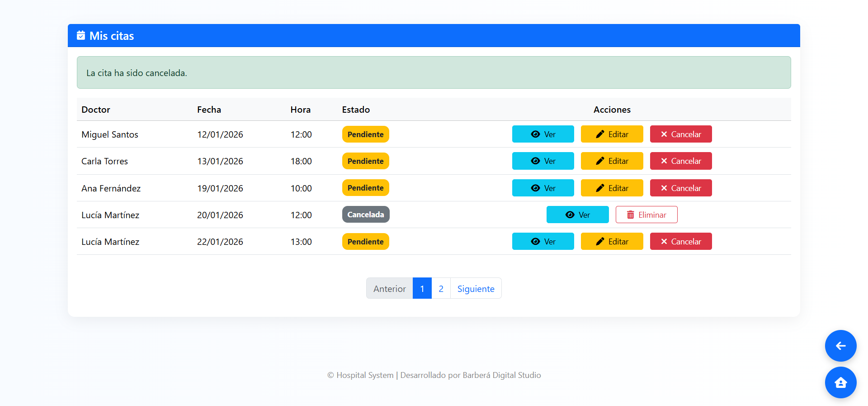
Task: Cancel Ana Fernández appointment
Action: [x=681, y=188]
